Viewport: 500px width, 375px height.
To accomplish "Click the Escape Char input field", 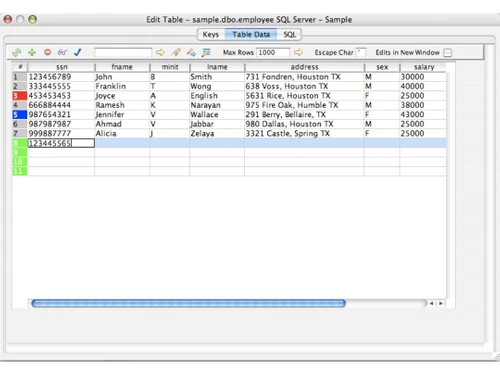I will point(361,52).
